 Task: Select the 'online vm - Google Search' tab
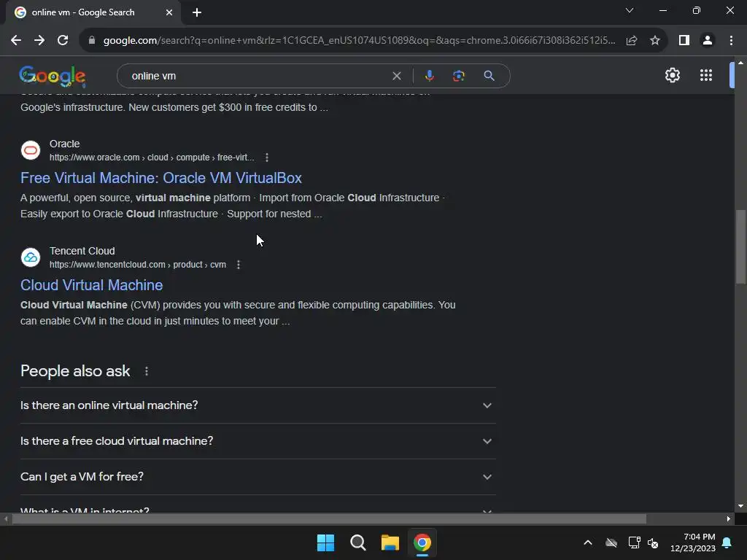click(93, 12)
